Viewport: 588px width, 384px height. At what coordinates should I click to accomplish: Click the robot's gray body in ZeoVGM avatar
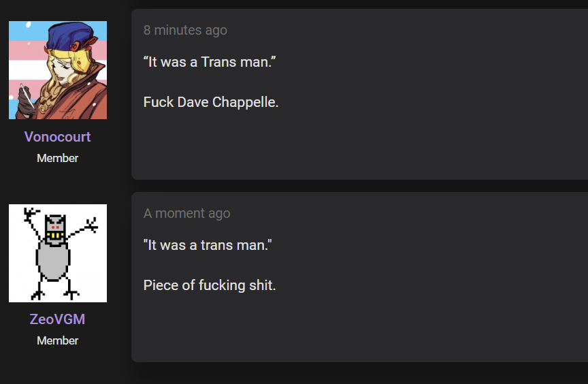[x=53, y=261]
